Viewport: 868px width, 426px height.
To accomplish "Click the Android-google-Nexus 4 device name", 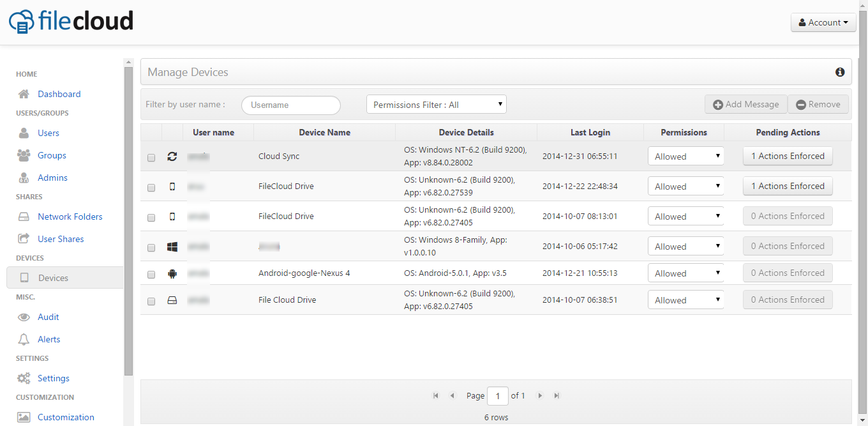I will (304, 273).
